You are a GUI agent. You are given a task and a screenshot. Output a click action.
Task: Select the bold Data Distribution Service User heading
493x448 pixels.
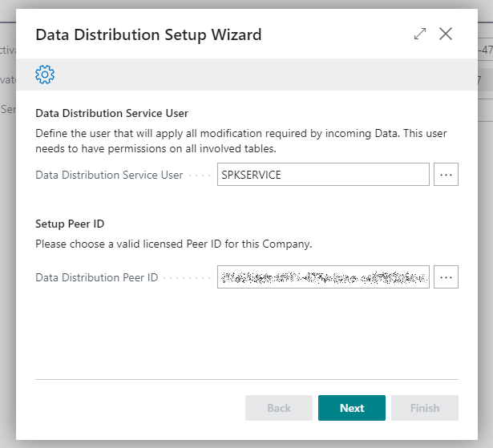coord(111,114)
